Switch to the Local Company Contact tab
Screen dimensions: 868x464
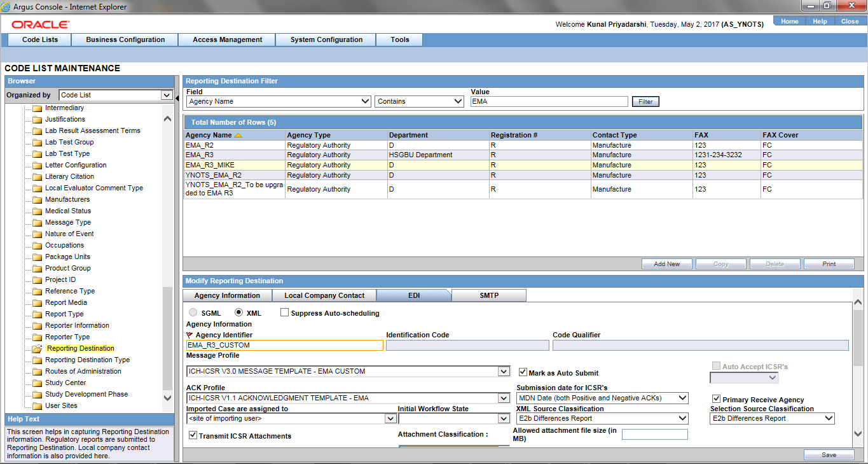(324, 295)
